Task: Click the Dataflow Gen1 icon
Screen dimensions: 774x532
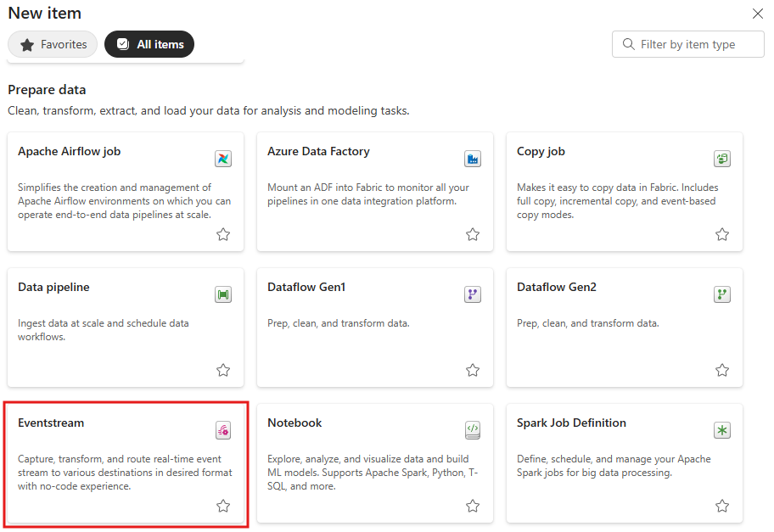Action: 473,294
